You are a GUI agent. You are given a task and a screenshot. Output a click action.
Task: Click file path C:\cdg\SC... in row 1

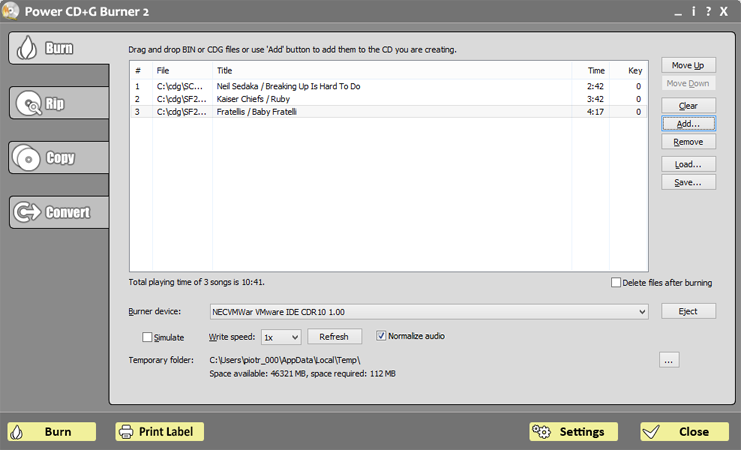[x=180, y=86]
